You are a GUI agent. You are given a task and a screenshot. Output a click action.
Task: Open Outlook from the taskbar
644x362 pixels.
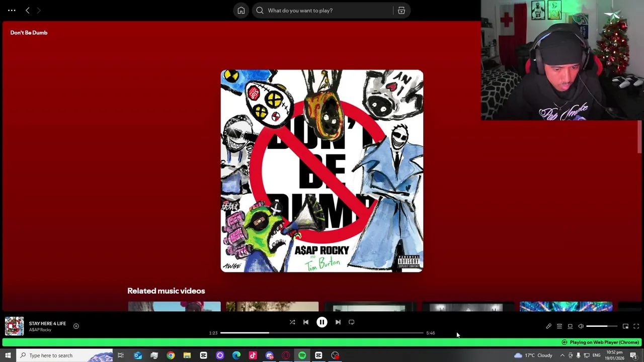point(138,355)
